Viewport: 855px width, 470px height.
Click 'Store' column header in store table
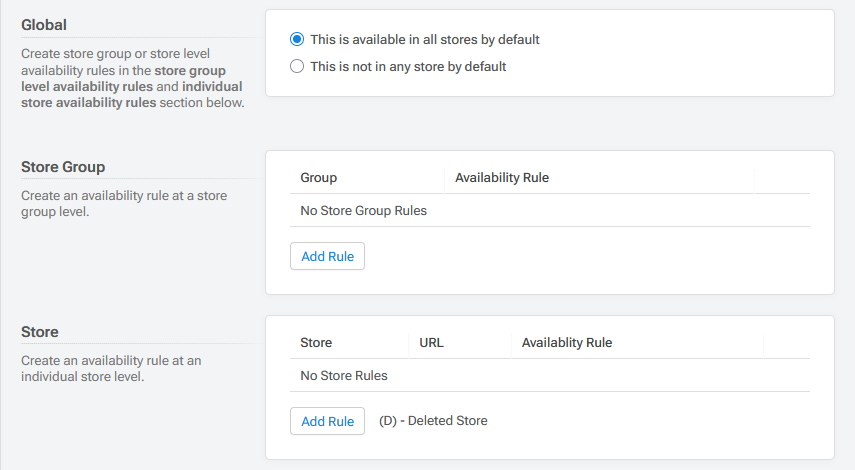[316, 342]
